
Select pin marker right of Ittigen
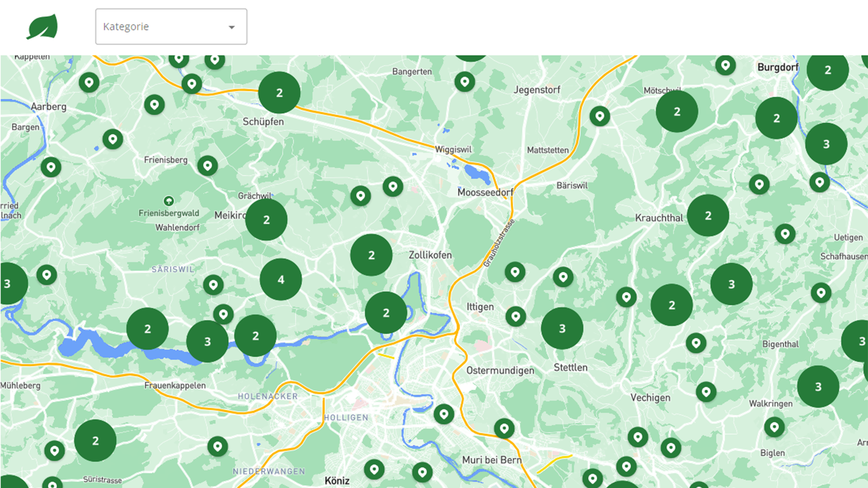515,316
